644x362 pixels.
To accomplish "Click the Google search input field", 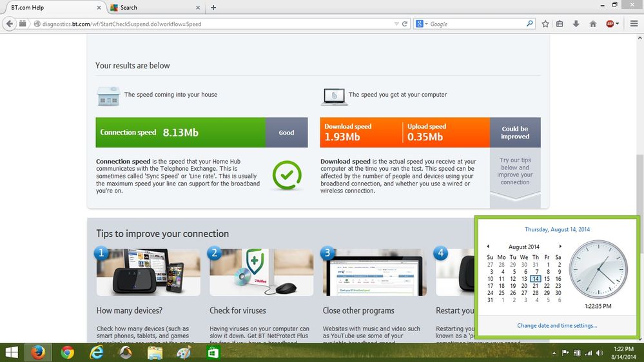I will coord(476,24).
